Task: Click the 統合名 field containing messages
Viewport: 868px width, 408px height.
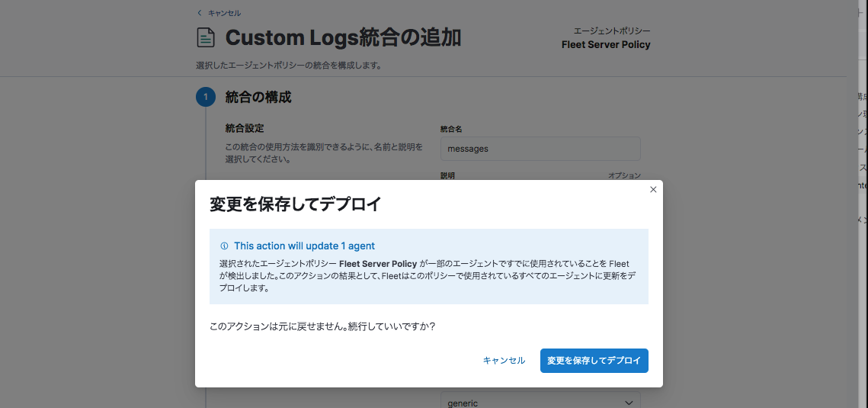Action: [x=540, y=149]
